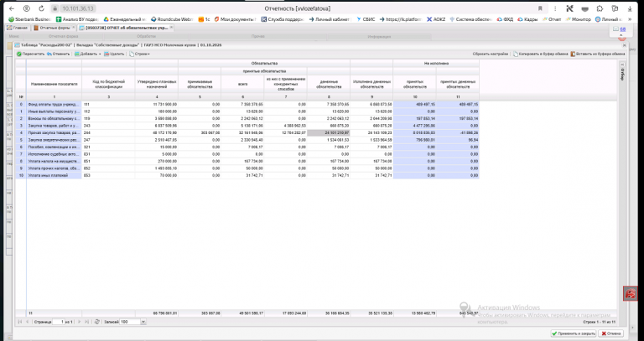Go to next page of table
Viewport: 644px width, 341px height.
(x=80, y=322)
